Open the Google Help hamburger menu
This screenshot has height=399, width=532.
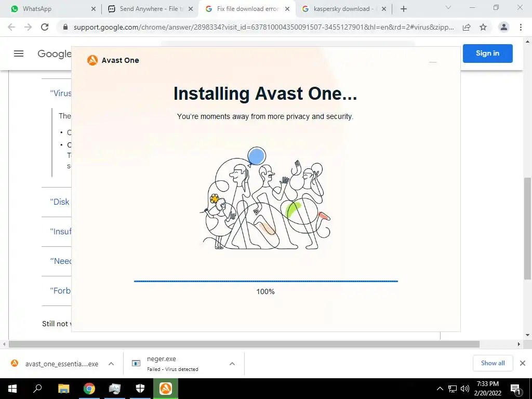coord(19,54)
